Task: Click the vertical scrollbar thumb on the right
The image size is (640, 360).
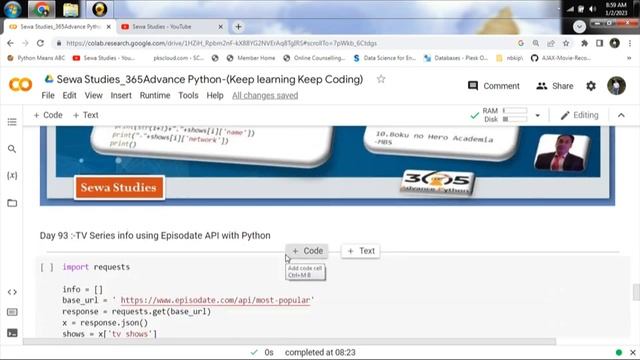Action: tap(636, 292)
